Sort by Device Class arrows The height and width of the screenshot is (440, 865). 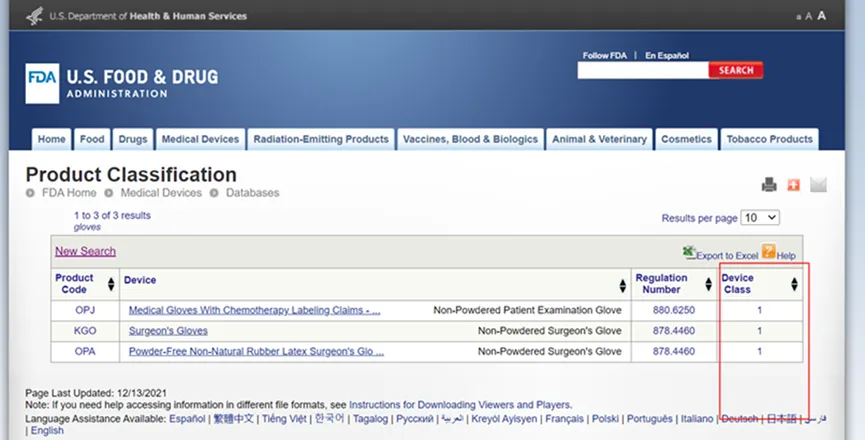pyautogui.click(x=794, y=284)
